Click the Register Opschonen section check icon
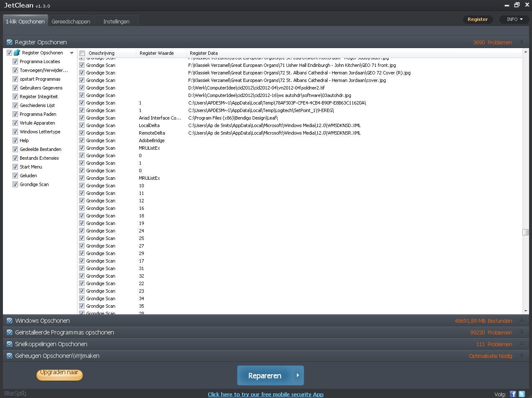The height and width of the screenshot is (398, 532). 10,42
